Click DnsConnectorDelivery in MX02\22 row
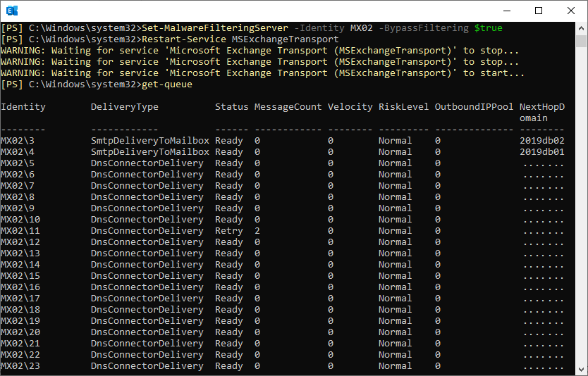 tap(147, 355)
